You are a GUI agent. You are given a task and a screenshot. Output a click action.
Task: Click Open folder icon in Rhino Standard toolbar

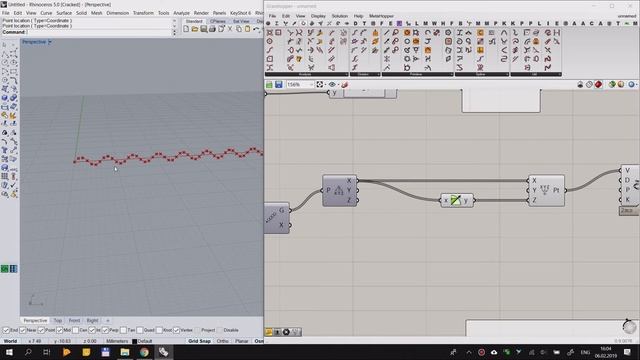click(195, 29)
